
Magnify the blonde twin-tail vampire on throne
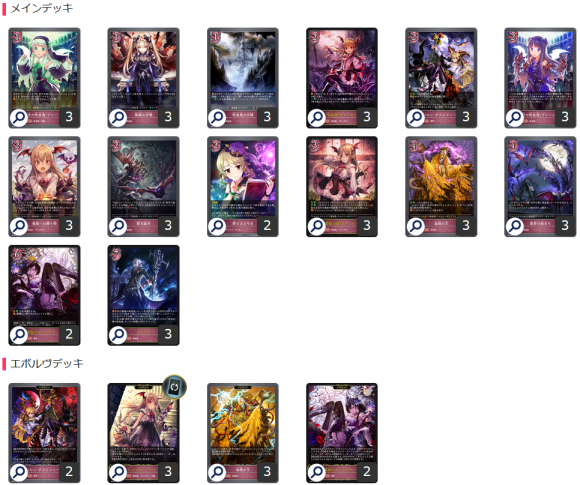118,118
